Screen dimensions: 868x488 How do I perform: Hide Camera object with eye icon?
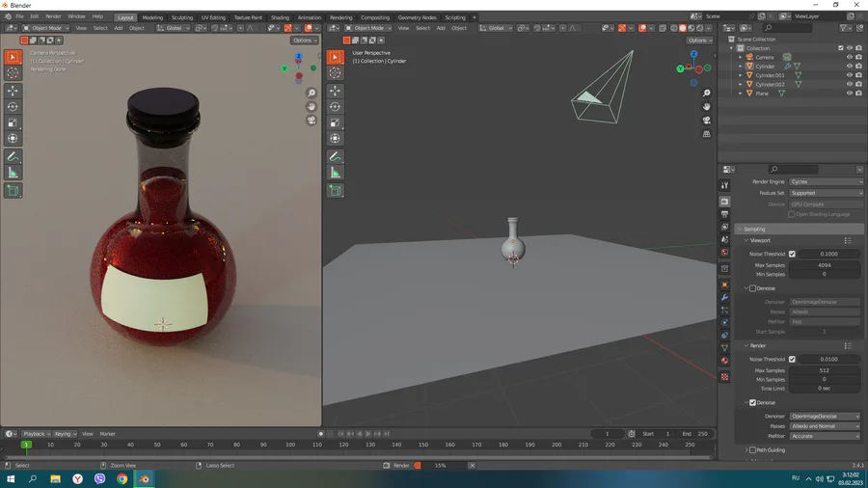tap(850, 57)
